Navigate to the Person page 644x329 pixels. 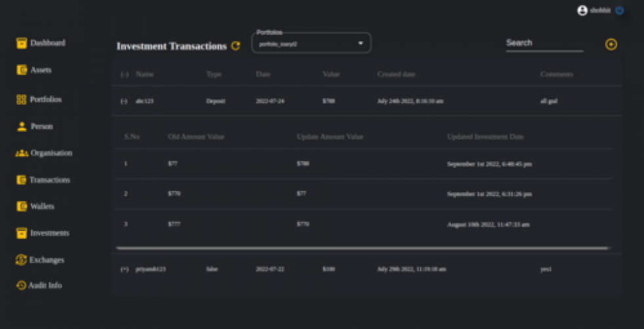pos(42,126)
